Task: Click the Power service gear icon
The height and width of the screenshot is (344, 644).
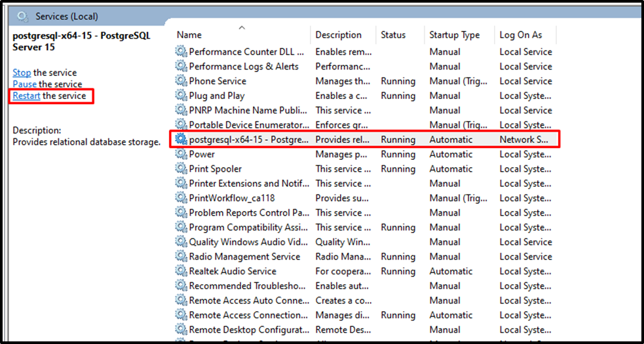Action: pyautogui.click(x=181, y=154)
